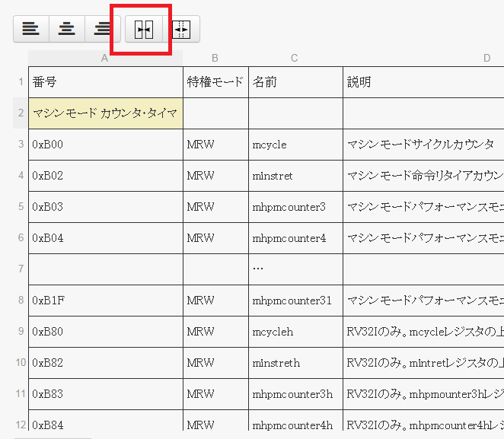
Task: Click the cell labeled 番号
Action: click(x=106, y=82)
